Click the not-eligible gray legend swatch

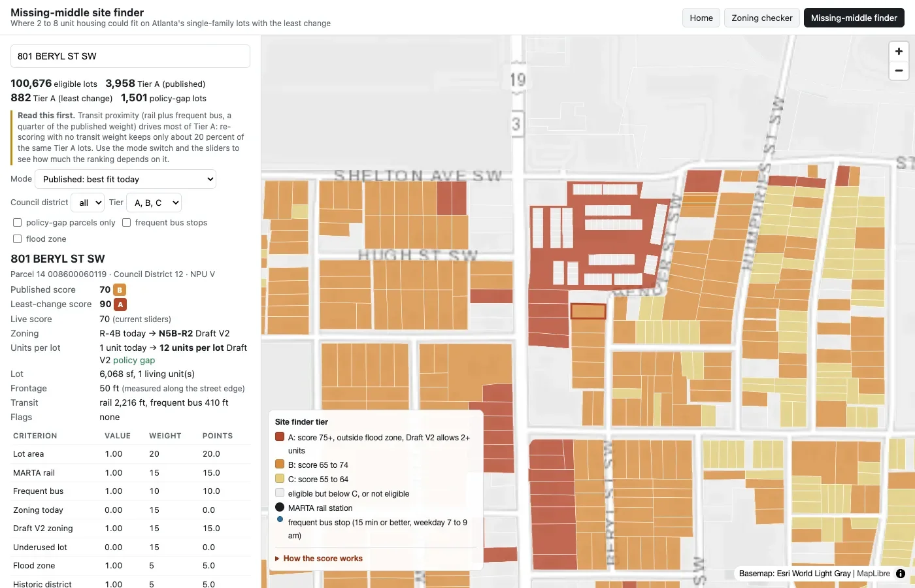coord(280,493)
